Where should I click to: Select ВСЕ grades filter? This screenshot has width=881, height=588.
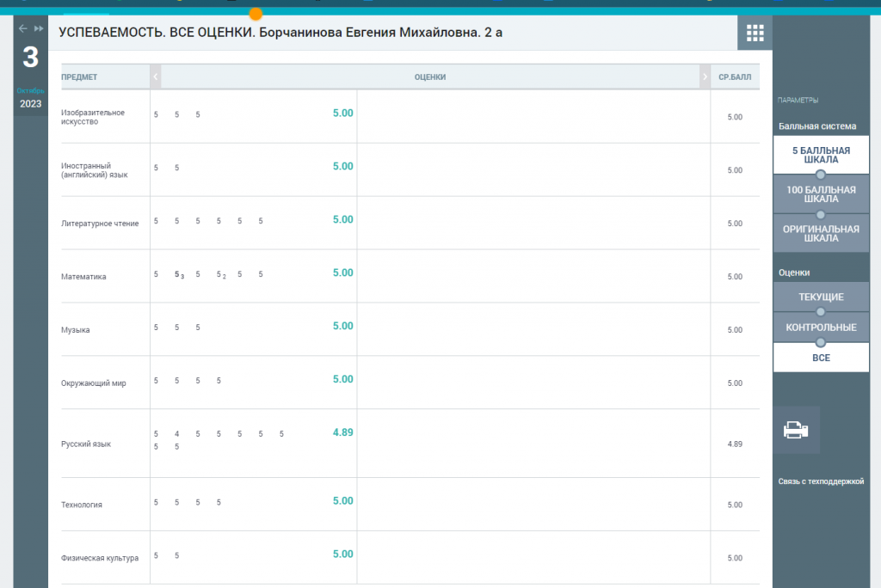click(821, 357)
